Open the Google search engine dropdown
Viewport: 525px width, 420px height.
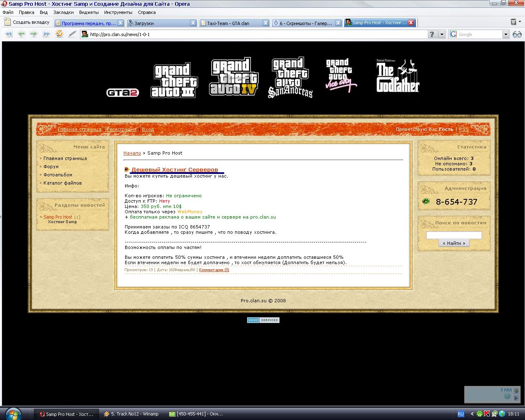tap(506, 34)
